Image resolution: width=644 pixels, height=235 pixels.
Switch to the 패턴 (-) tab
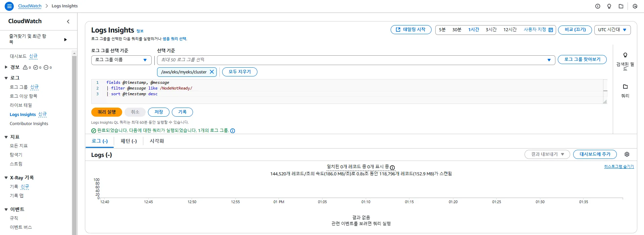click(129, 141)
